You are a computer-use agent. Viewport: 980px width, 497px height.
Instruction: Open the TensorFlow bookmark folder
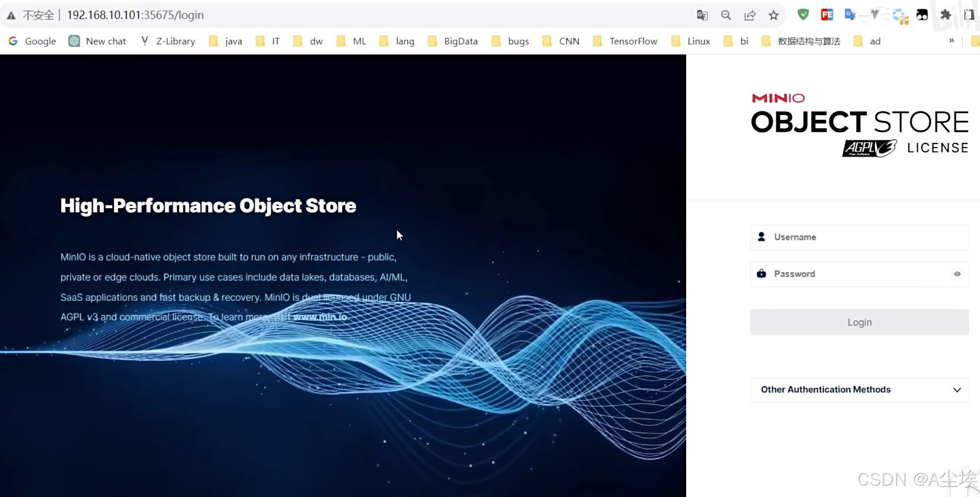tap(625, 41)
